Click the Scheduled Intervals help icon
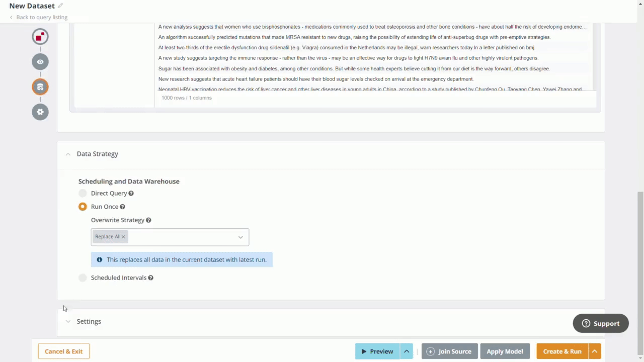 click(150, 278)
